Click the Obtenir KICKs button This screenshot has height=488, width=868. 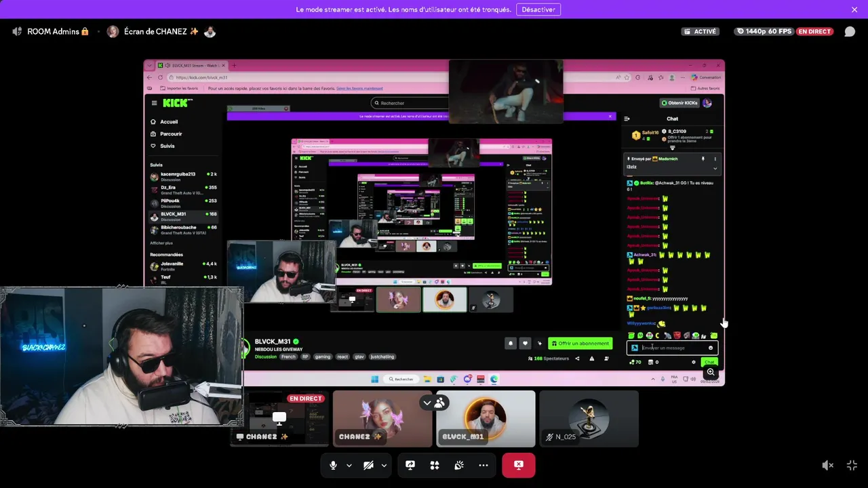680,103
